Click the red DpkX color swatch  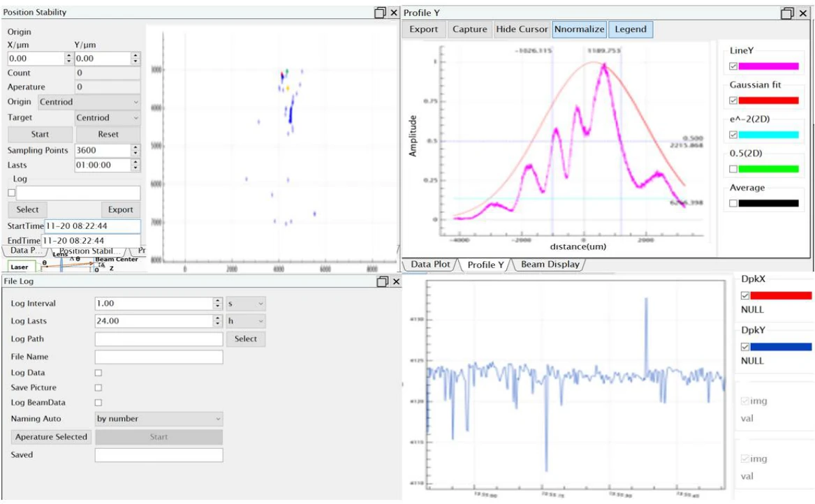click(781, 296)
